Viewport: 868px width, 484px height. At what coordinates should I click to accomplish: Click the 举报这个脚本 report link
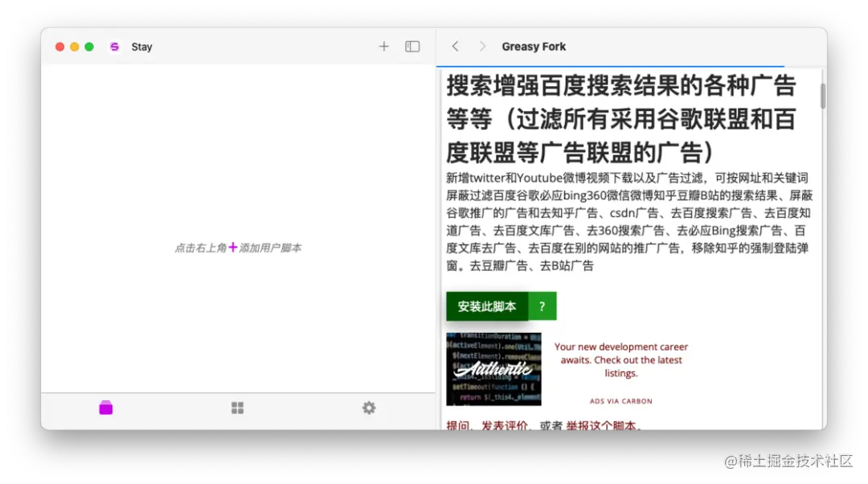pyautogui.click(x=600, y=425)
